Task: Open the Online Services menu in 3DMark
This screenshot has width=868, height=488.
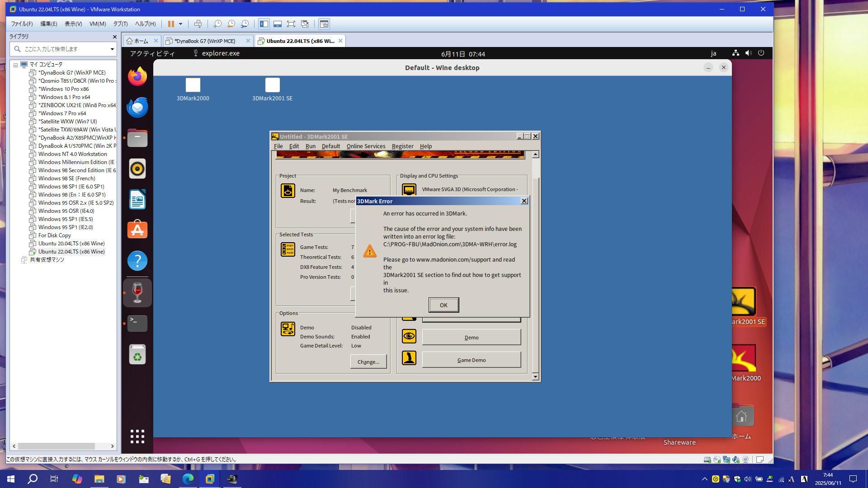Action: (366, 146)
